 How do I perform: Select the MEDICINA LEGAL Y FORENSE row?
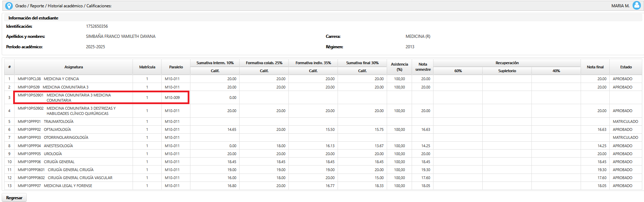[68, 186]
